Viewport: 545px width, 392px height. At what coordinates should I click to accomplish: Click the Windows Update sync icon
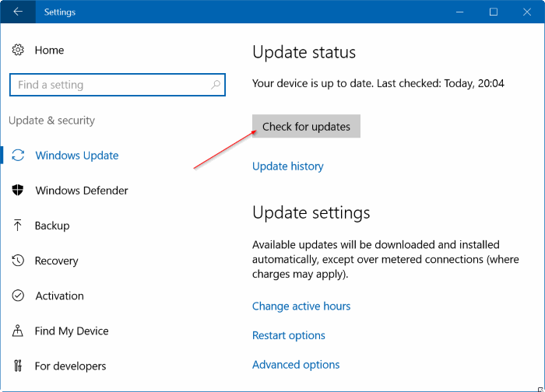pos(18,156)
